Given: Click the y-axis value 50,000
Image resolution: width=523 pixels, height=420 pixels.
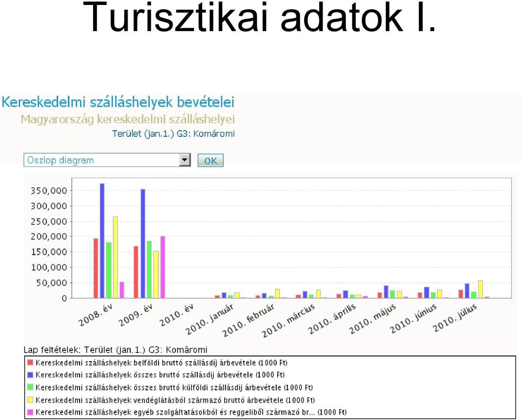Looking at the screenshot, I should pos(51,283).
